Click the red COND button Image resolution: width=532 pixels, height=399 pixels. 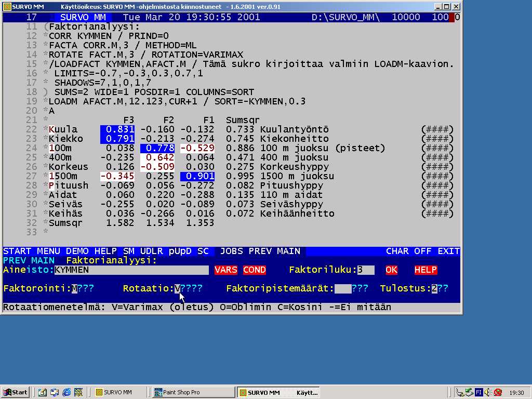point(254,270)
